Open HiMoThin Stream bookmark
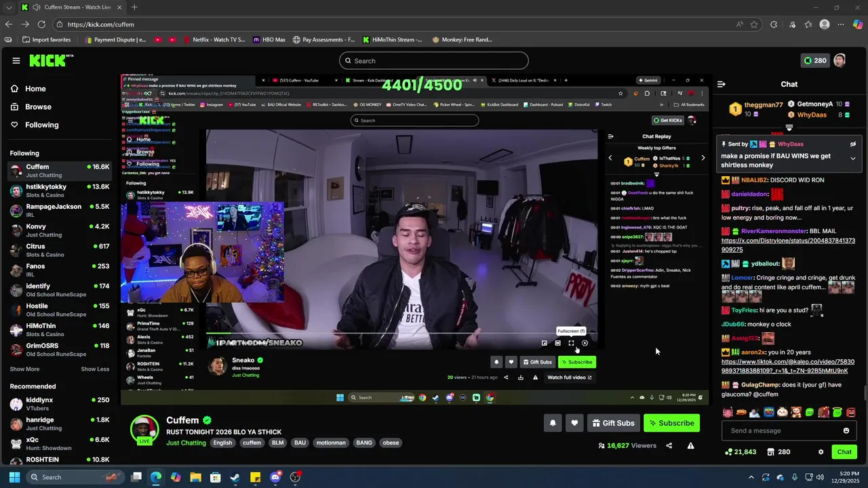 click(x=392, y=39)
